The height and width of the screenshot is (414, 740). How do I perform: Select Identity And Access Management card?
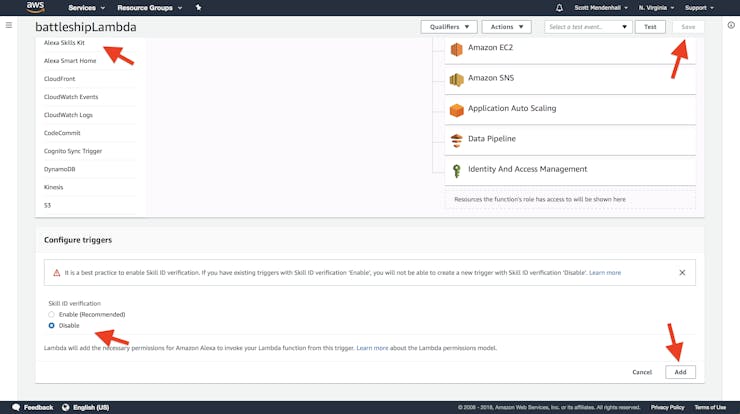coord(570,170)
